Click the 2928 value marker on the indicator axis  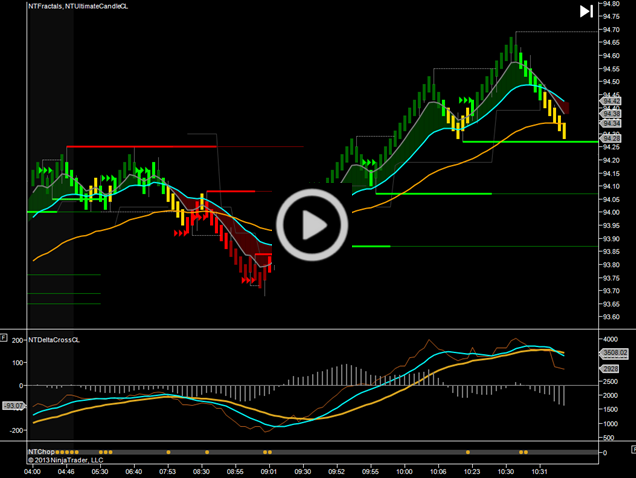[612, 369]
